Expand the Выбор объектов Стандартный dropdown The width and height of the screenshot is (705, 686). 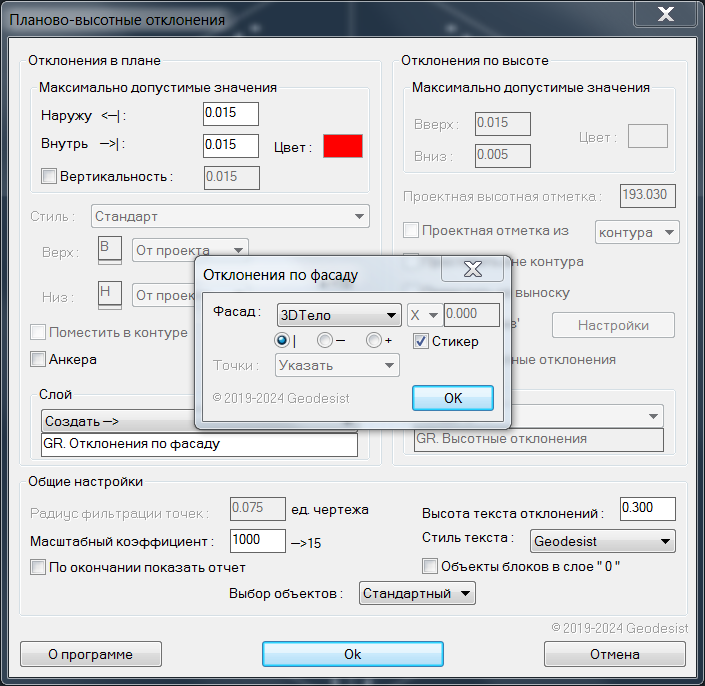[x=416, y=594]
